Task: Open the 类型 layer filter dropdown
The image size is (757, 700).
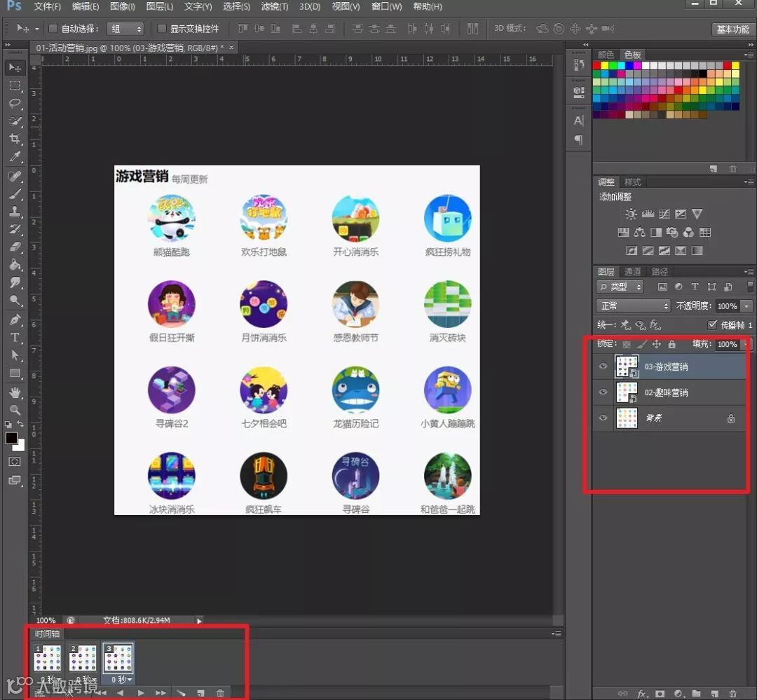Action: (x=620, y=287)
